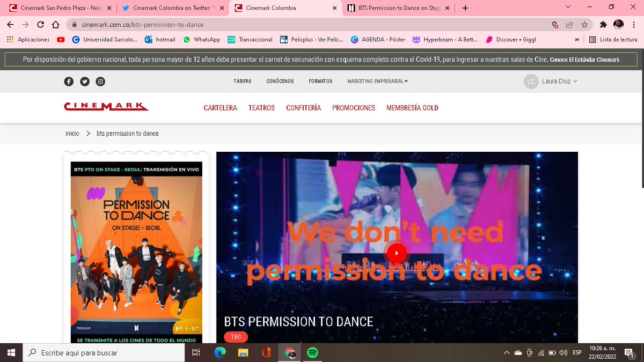Reload the page
Viewport: 644px width, 362px height.
pos(40,25)
